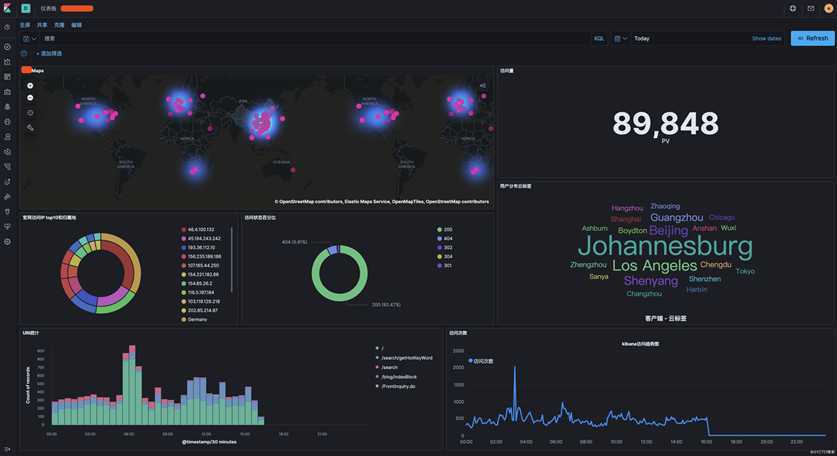Open Logs icon in left sidebar
This screenshot has height=456, width=837.
(7, 152)
